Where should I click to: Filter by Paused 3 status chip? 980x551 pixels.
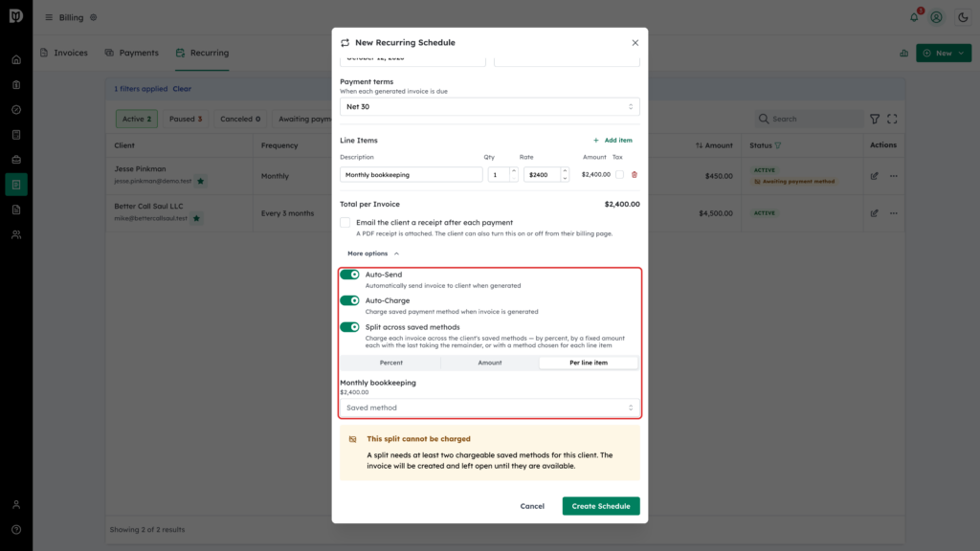pyautogui.click(x=185, y=119)
